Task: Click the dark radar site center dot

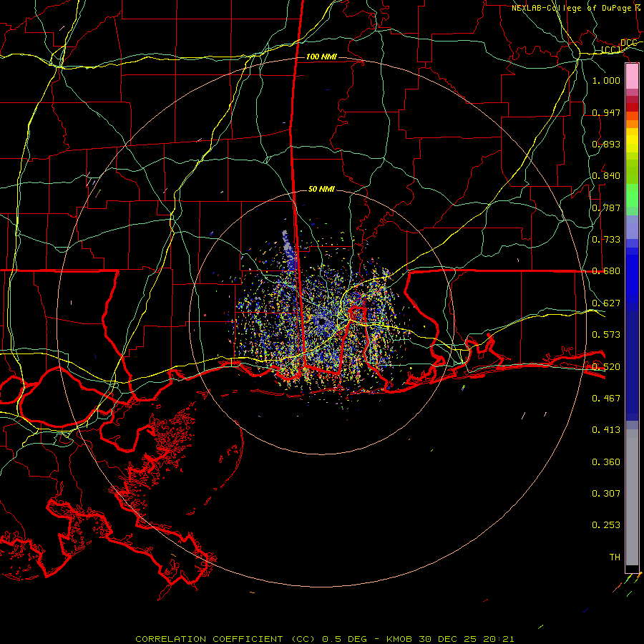Action: (322, 321)
